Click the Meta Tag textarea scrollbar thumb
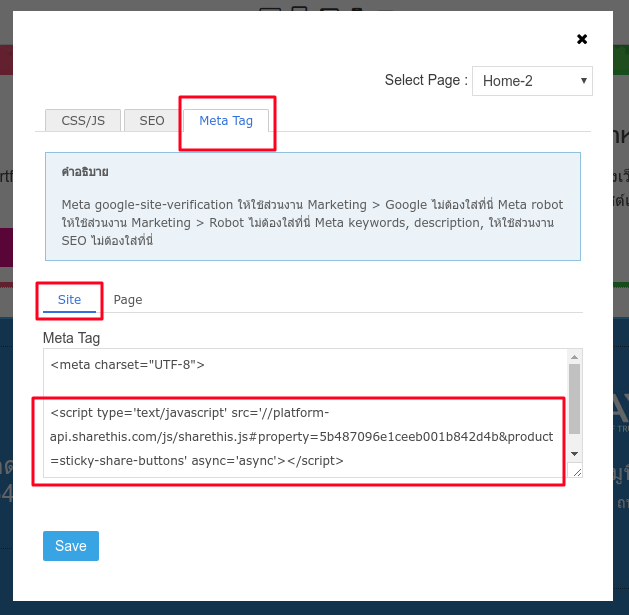This screenshot has width=629, height=615. pyautogui.click(x=575, y=397)
